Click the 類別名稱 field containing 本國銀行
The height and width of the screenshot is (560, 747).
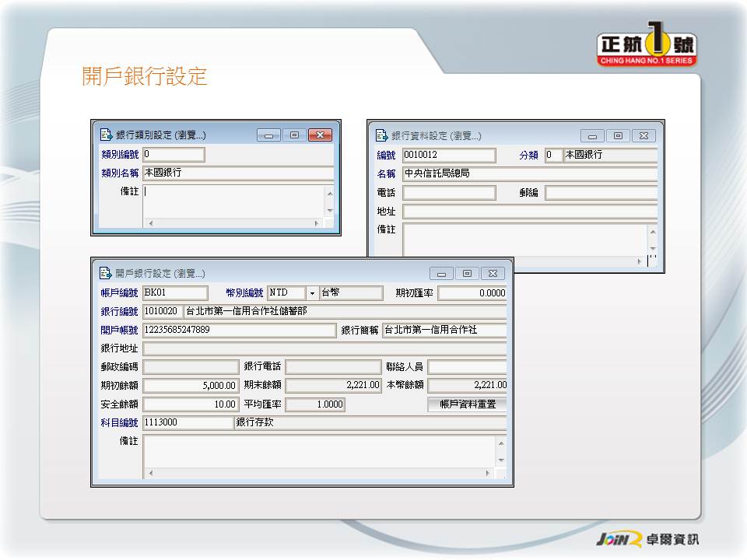point(238,173)
